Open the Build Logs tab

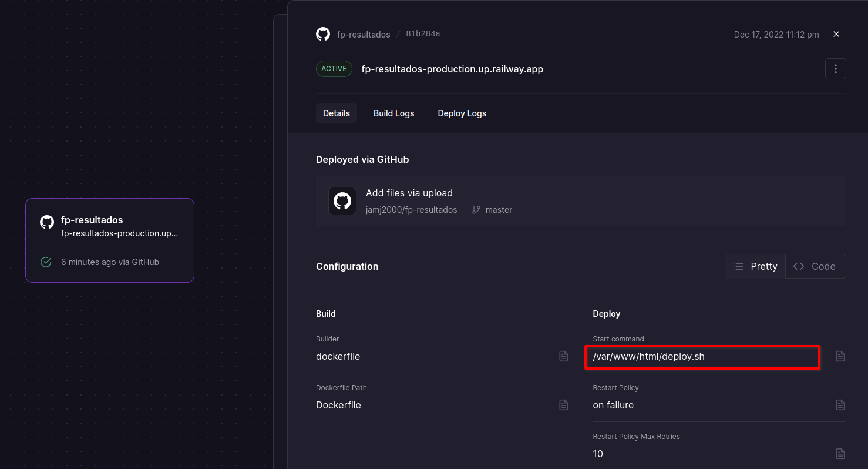pyautogui.click(x=394, y=113)
